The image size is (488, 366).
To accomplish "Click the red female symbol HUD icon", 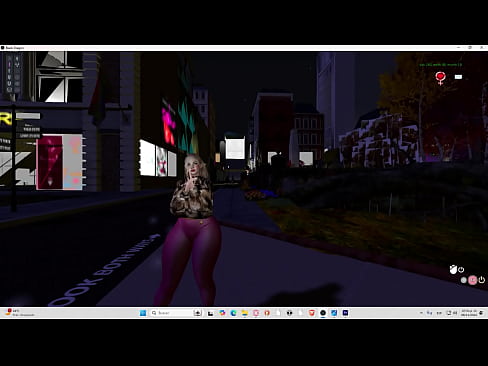I will (x=440, y=78).
